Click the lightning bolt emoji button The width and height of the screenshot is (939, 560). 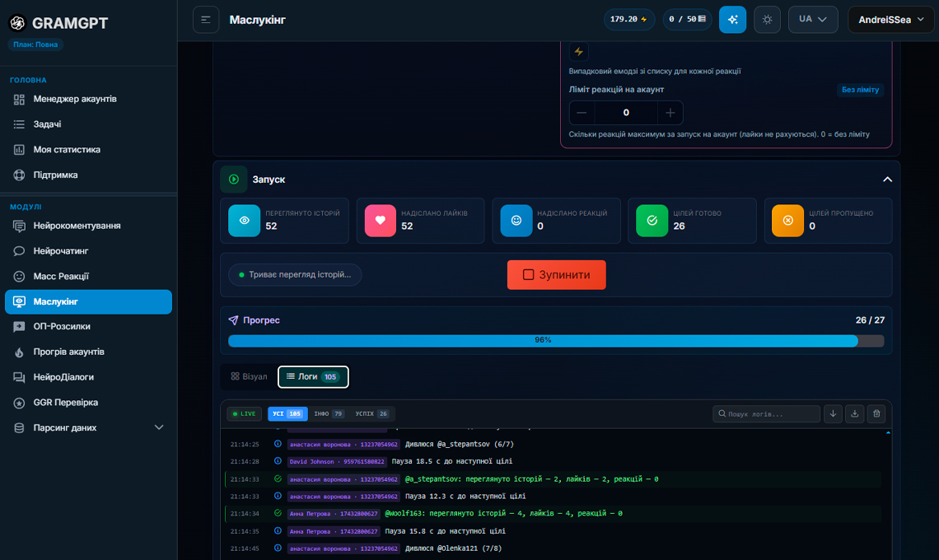(578, 52)
